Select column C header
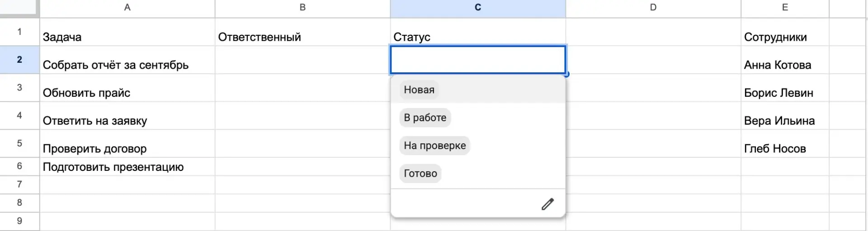Image resolution: width=868 pixels, height=231 pixels. point(478,8)
